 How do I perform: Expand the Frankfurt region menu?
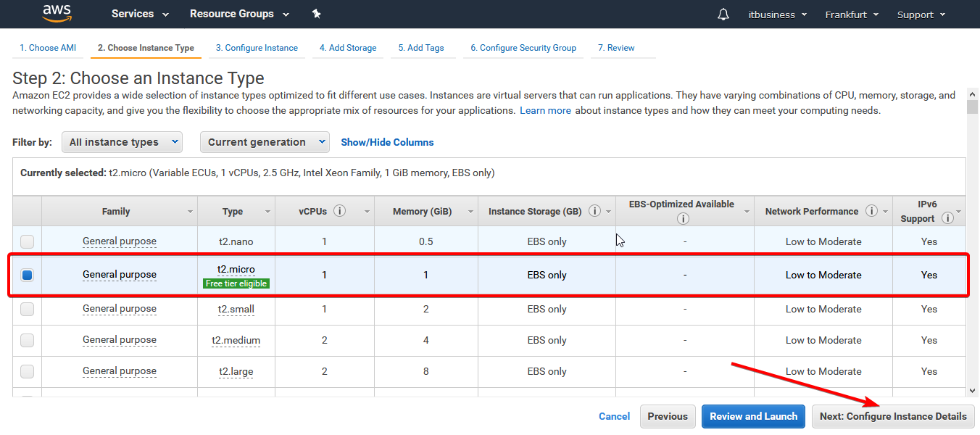[x=852, y=14]
